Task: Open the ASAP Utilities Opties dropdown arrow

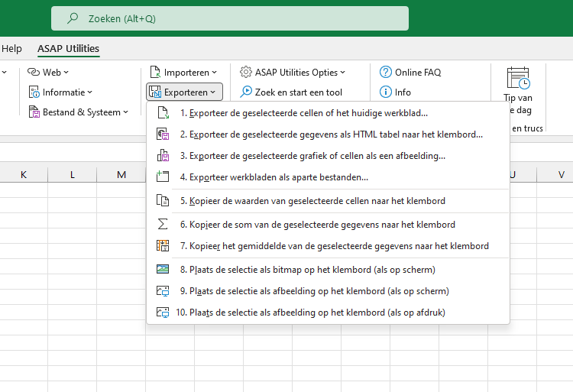Action: coord(343,73)
